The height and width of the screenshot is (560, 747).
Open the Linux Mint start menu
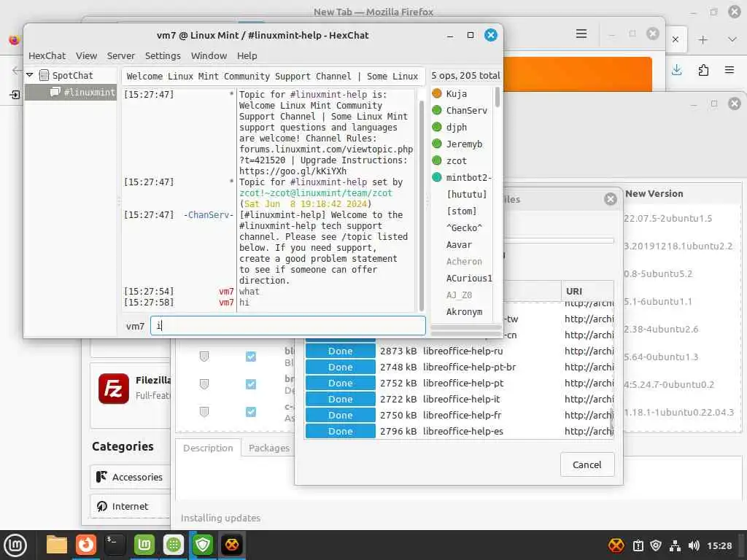pyautogui.click(x=15, y=545)
